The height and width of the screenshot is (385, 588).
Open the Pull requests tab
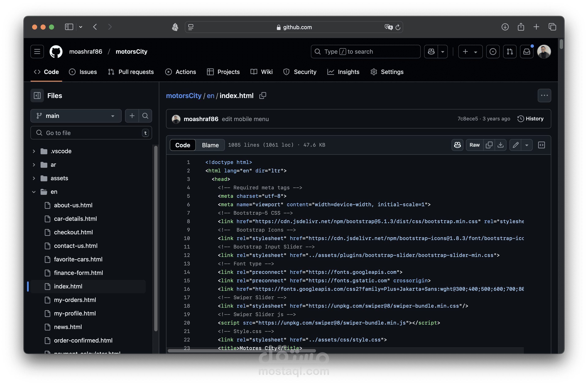click(x=131, y=72)
